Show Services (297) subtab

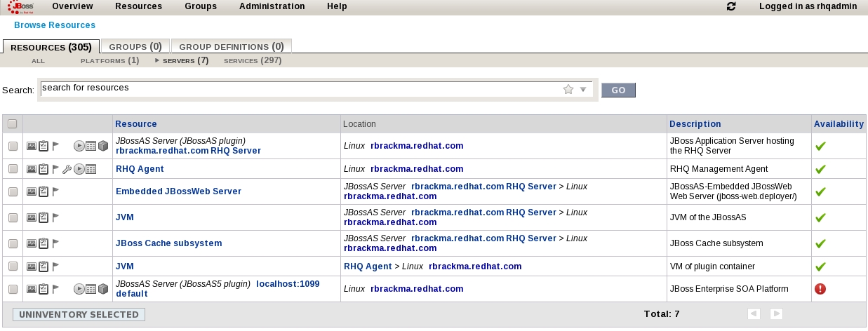click(x=253, y=61)
